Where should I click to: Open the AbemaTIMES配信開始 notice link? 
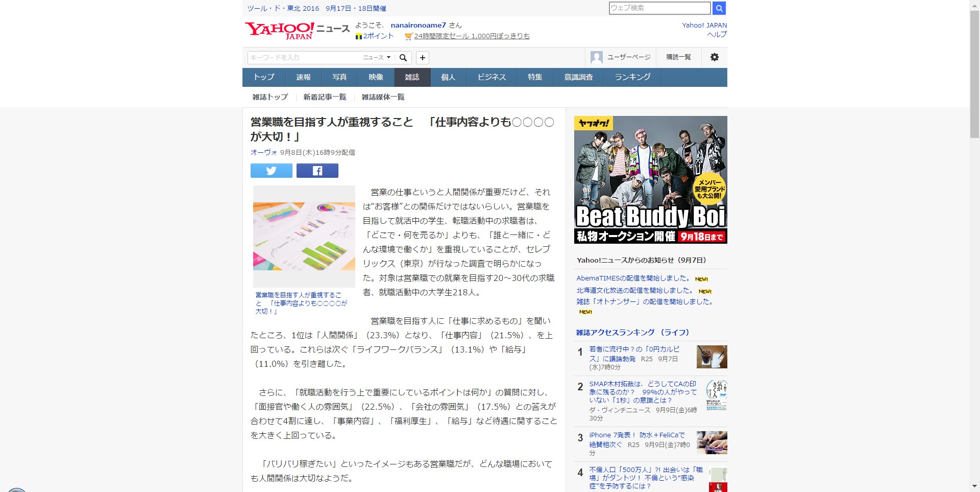[x=633, y=278]
